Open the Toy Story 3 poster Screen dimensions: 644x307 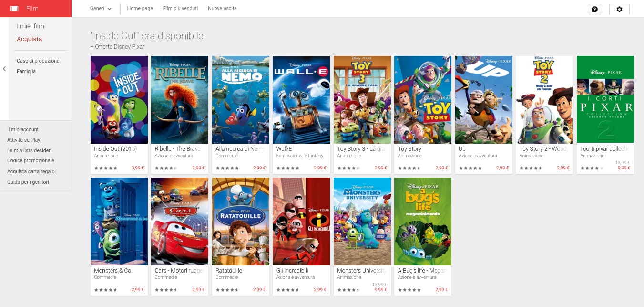362,100
